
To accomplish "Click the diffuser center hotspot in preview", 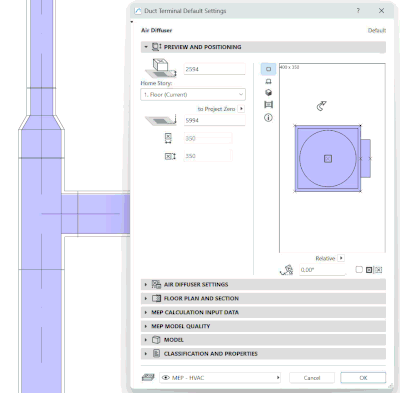I will point(328,159).
